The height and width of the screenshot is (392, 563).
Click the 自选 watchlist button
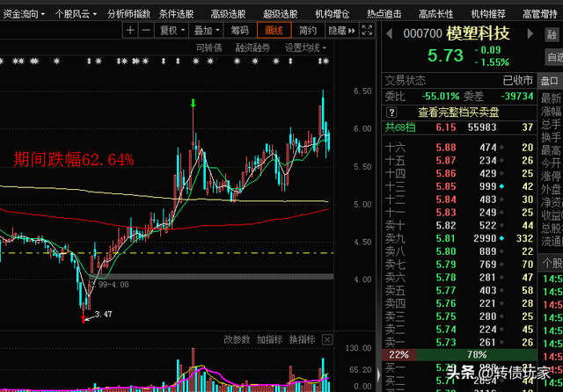coord(554,57)
